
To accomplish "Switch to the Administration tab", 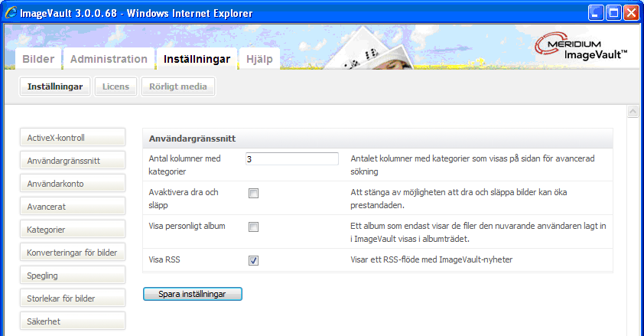I will [x=109, y=59].
